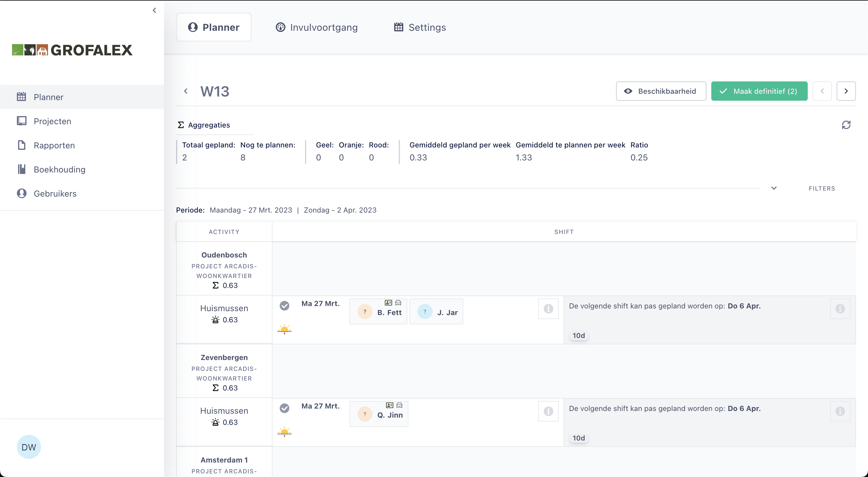Select the Aggregaties tab
This screenshot has height=477, width=868.
pyautogui.click(x=204, y=125)
